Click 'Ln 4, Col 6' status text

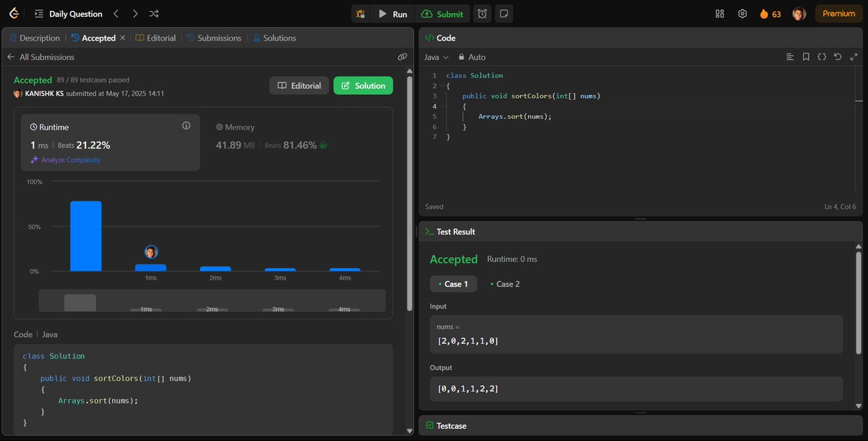tap(840, 207)
